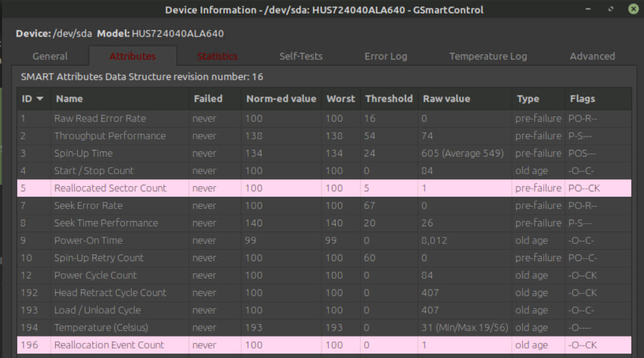The image size is (644, 358).
Task: Click the Raw value column header
Action: [446, 99]
